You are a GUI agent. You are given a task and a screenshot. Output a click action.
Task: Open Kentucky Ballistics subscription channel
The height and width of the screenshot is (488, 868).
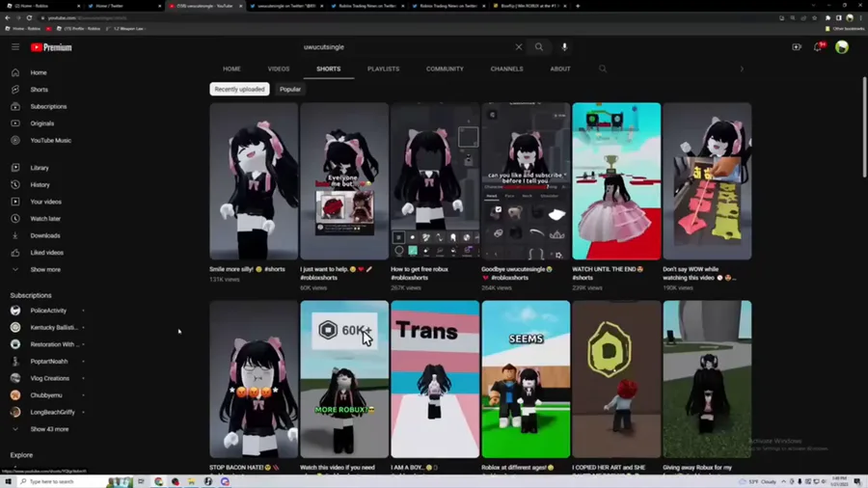click(53, 328)
